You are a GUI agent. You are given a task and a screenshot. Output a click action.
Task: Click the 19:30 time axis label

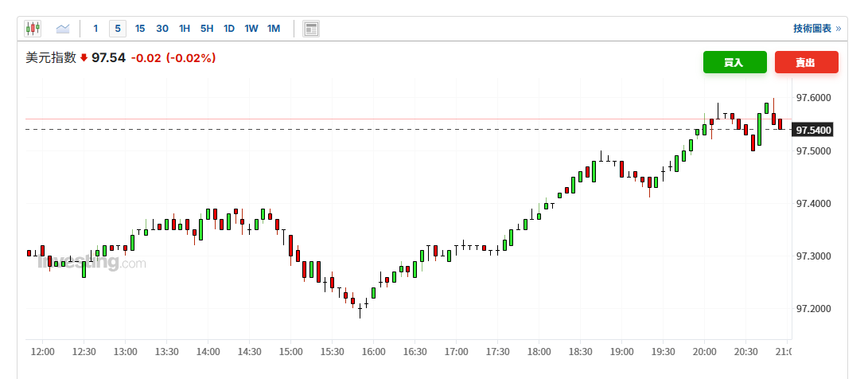(x=664, y=352)
